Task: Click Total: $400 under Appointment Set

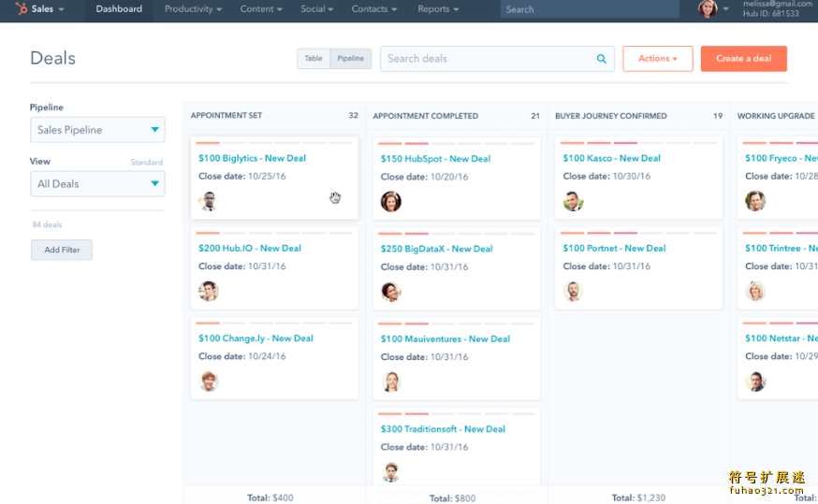Action: (x=270, y=497)
